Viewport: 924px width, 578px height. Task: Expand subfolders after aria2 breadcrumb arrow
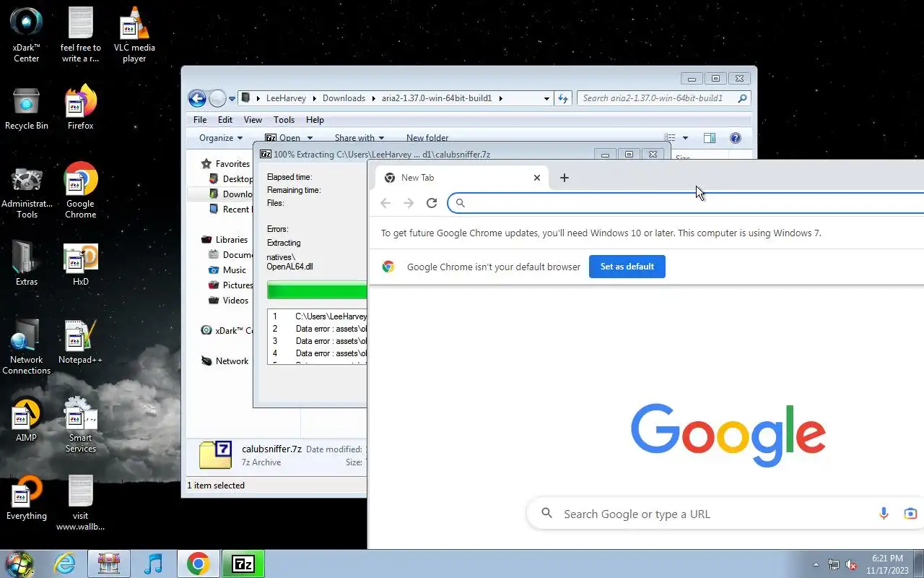pyautogui.click(x=500, y=98)
